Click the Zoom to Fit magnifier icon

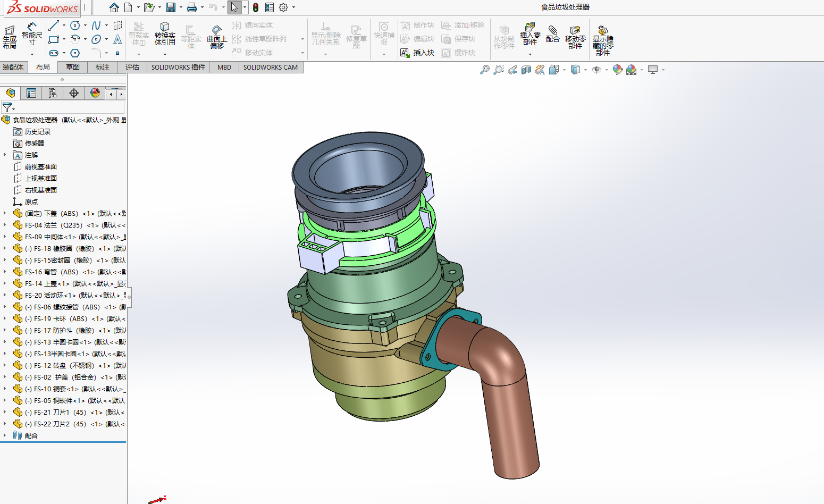tap(484, 70)
